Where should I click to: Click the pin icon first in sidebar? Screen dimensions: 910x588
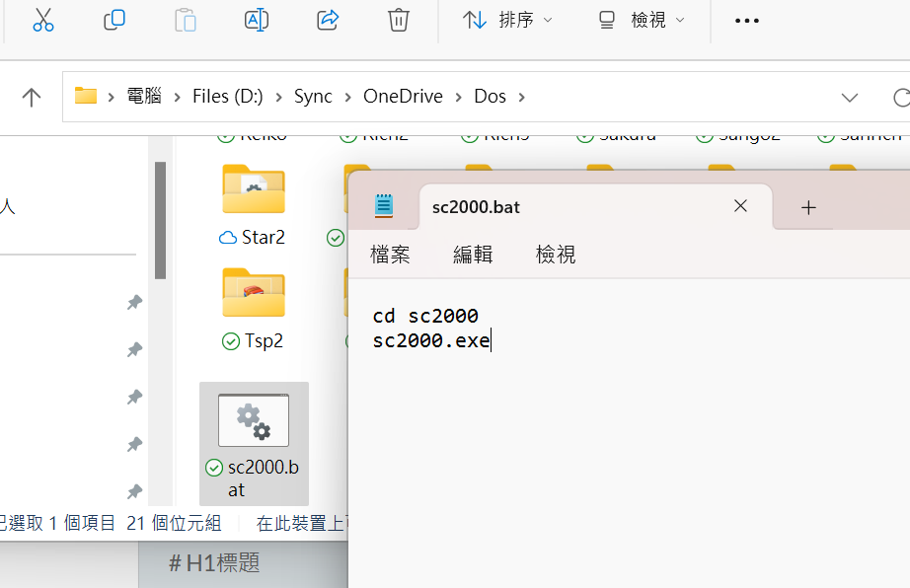[x=134, y=302]
